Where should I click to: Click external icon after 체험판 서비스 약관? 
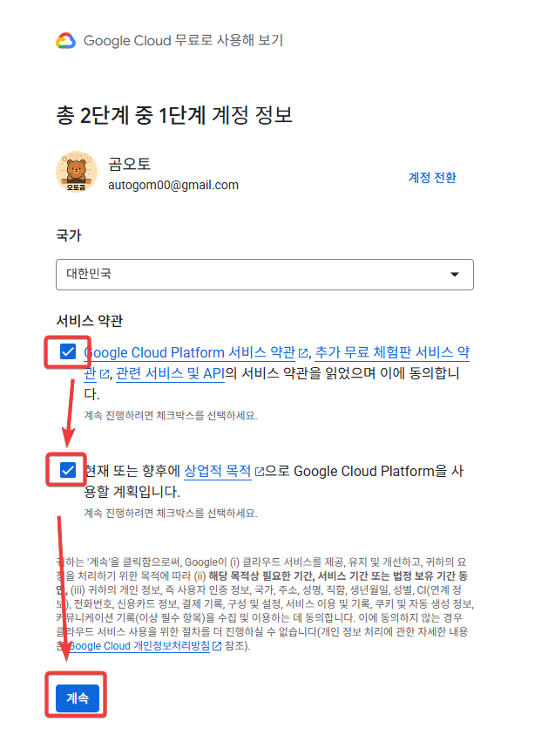pos(104,375)
